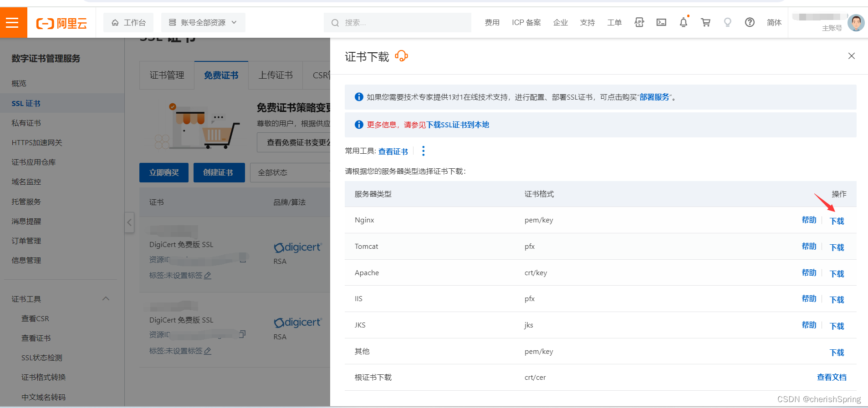Open the 支持 top menu
Screen dimensions: 868x408
587,22
